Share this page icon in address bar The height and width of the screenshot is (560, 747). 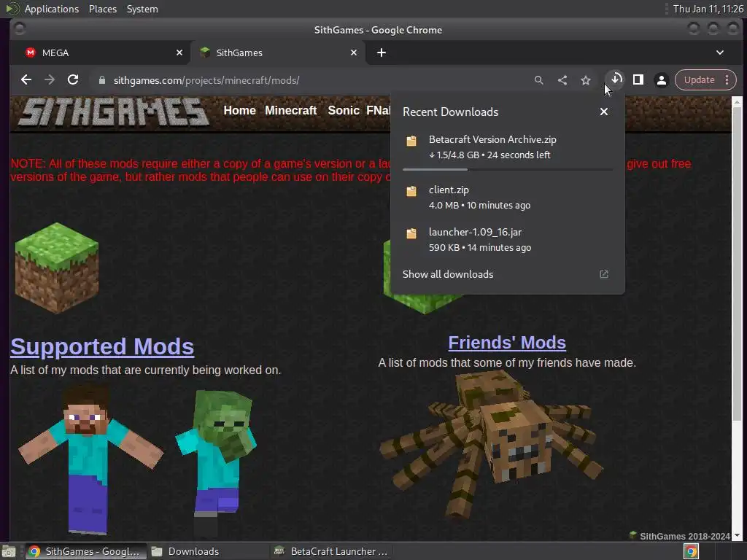pos(562,80)
